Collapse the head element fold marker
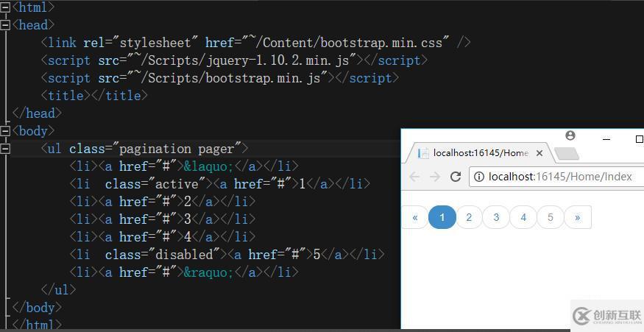This screenshot has height=332, width=644. 5,25
